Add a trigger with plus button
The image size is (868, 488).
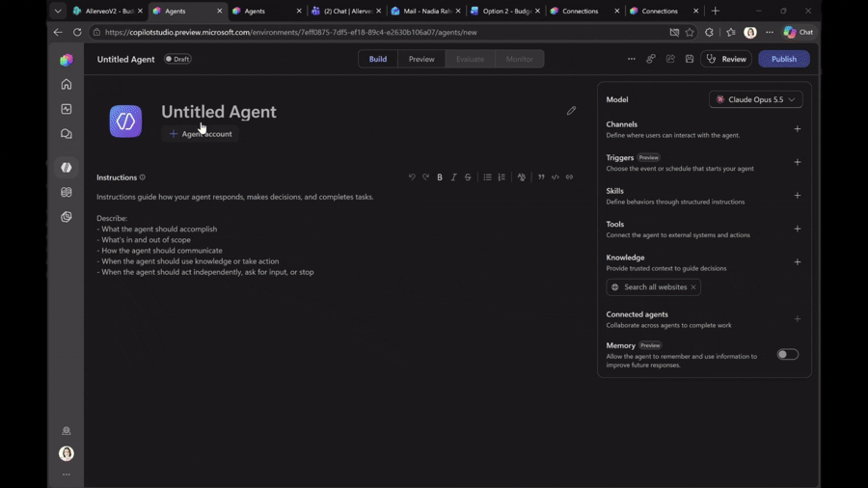coord(798,162)
